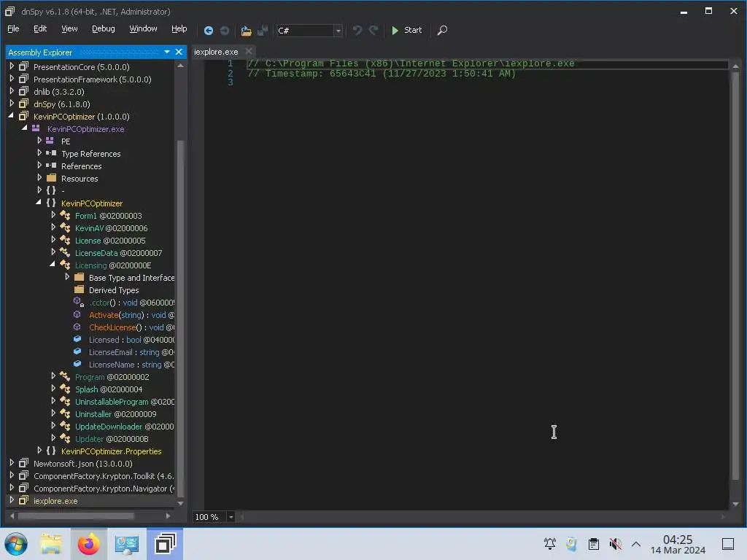The image size is (747, 560).
Task: Select the References tree item
Action: pos(82,166)
